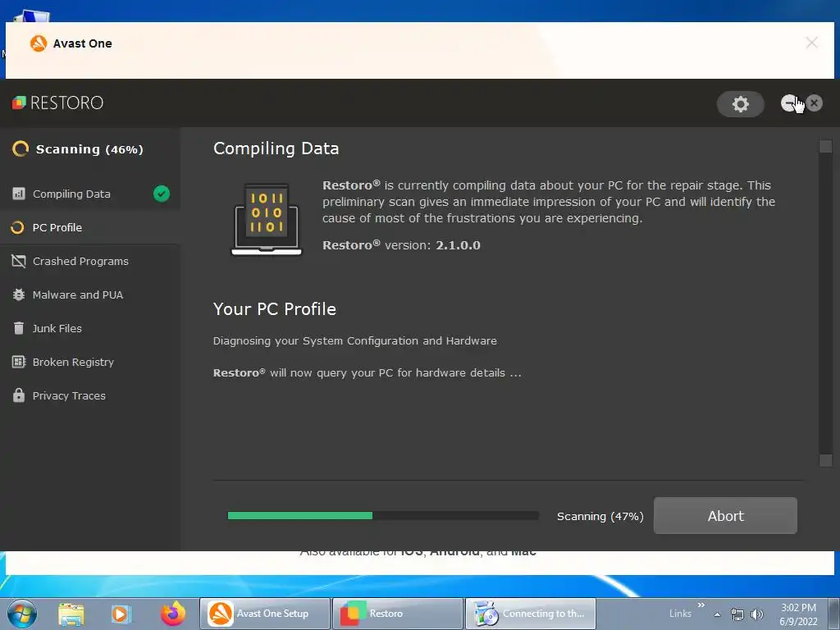Click the Avast One logo icon
Screen dimensions: 840x630
39,43
